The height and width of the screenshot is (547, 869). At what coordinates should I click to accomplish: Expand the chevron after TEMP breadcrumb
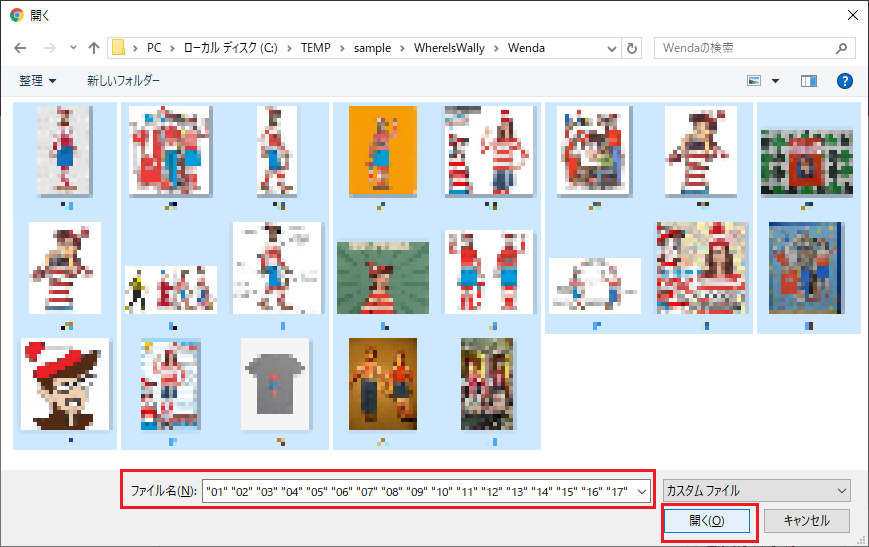[342, 48]
